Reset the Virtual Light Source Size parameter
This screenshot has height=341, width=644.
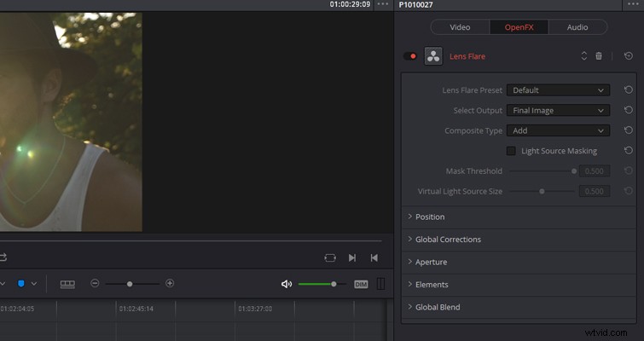coord(629,190)
